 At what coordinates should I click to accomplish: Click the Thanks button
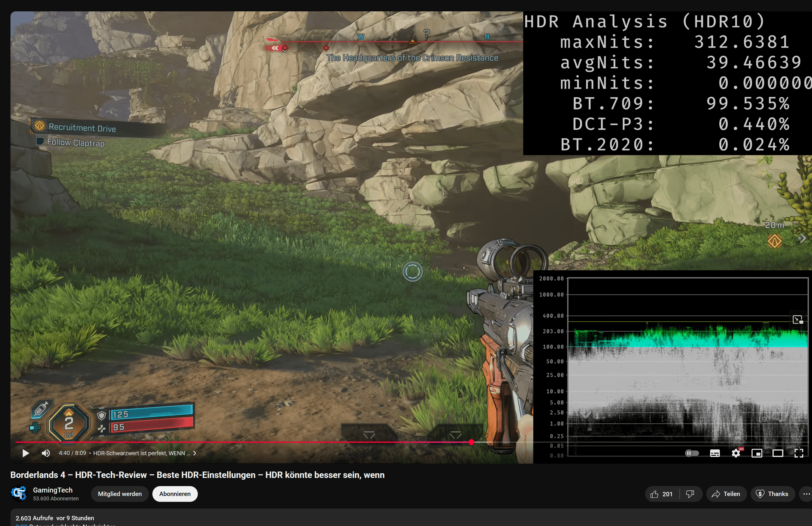pyautogui.click(x=772, y=494)
